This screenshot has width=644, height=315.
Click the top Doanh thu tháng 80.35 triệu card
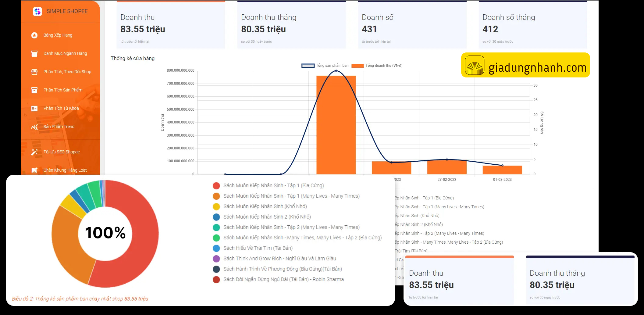(x=291, y=25)
